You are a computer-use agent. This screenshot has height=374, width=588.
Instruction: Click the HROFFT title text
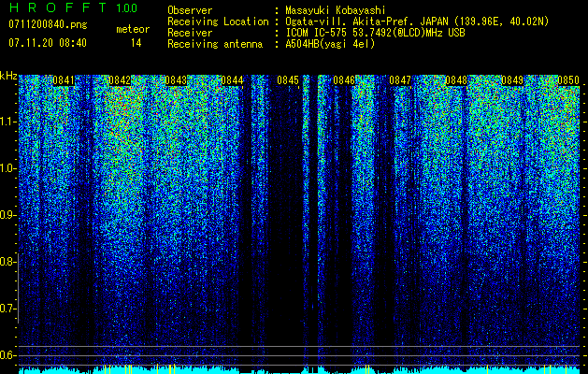pyautogui.click(x=58, y=7)
